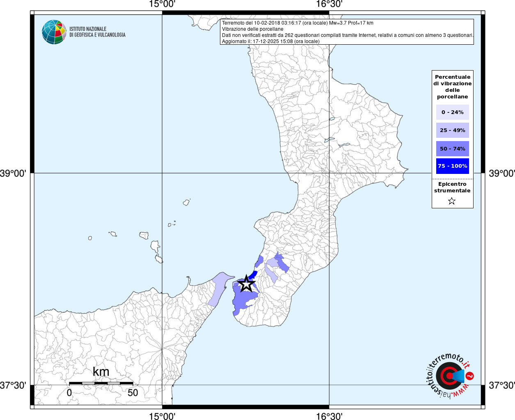This screenshot has width=515, height=420.
Task: Click the scale bar '0' label
Action: pyautogui.click(x=69, y=393)
